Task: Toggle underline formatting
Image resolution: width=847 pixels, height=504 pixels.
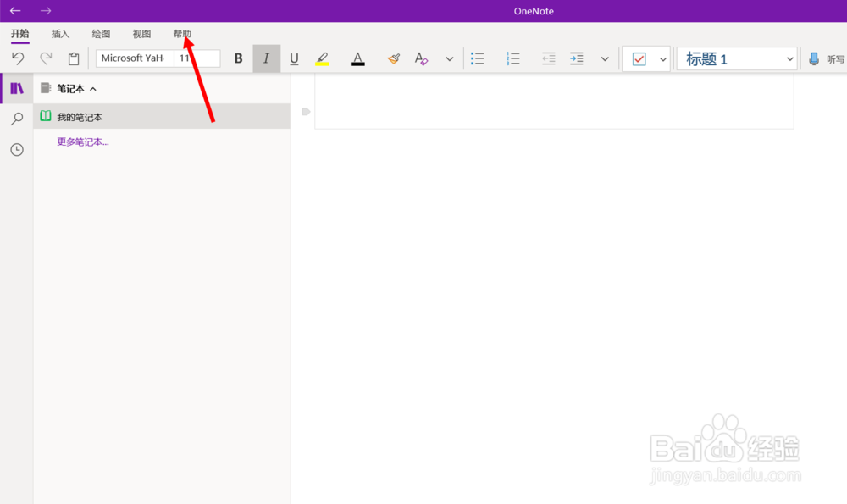Action: [x=294, y=58]
